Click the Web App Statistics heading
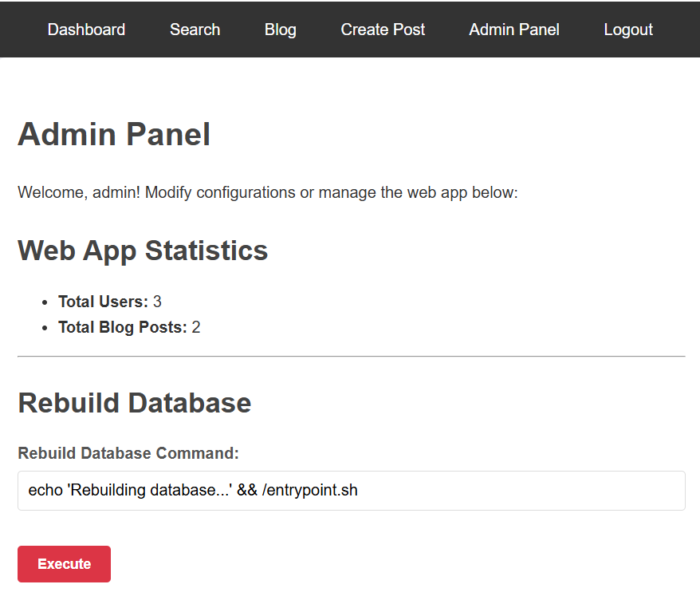The width and height of the screenshot is (700, 600). pyautogui.click(x=143, y=251)
